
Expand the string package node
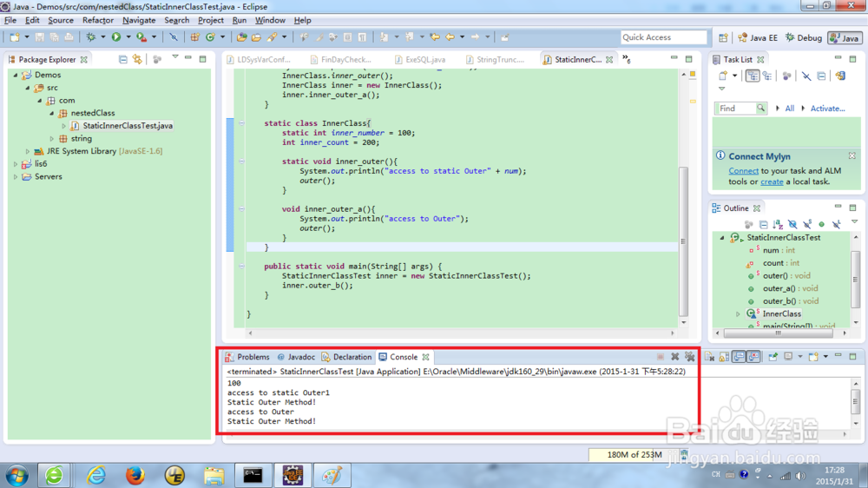coord(52,138)
